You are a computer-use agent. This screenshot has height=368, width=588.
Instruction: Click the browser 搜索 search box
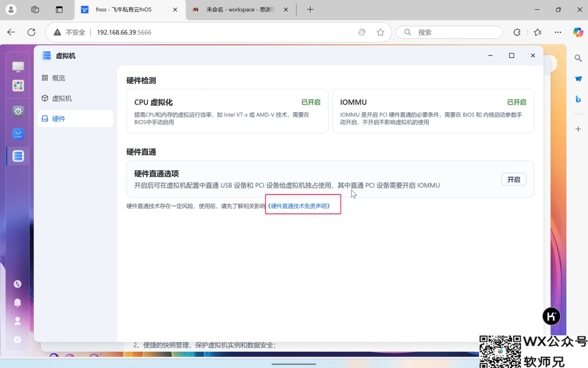point(449,32)
